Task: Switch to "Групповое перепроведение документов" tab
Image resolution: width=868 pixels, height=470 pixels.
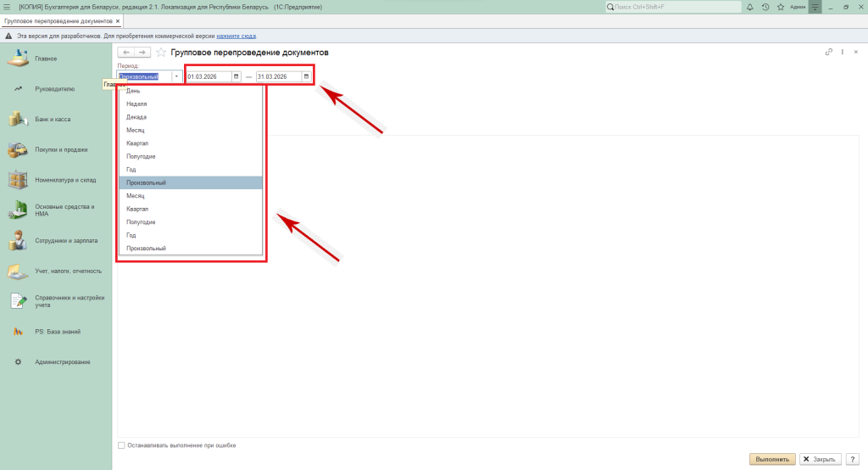Action: click(x=58, y=20)
